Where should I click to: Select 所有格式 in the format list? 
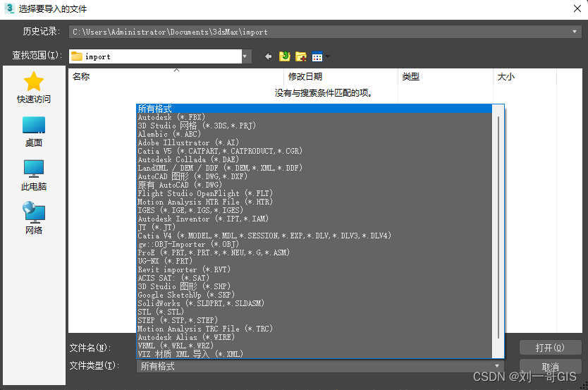click(314, 109)
